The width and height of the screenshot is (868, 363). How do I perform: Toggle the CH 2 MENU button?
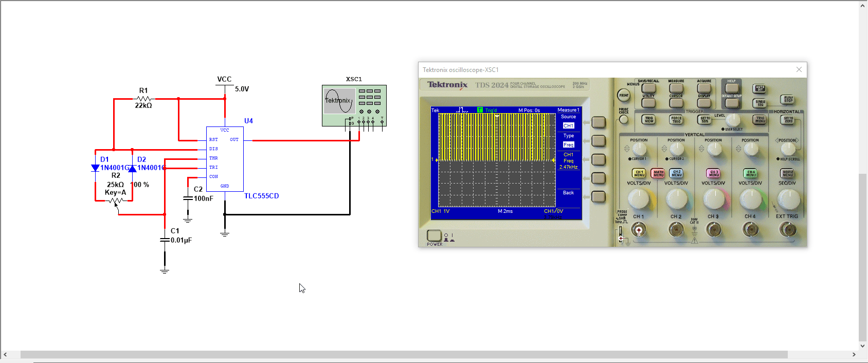[677, 173]
